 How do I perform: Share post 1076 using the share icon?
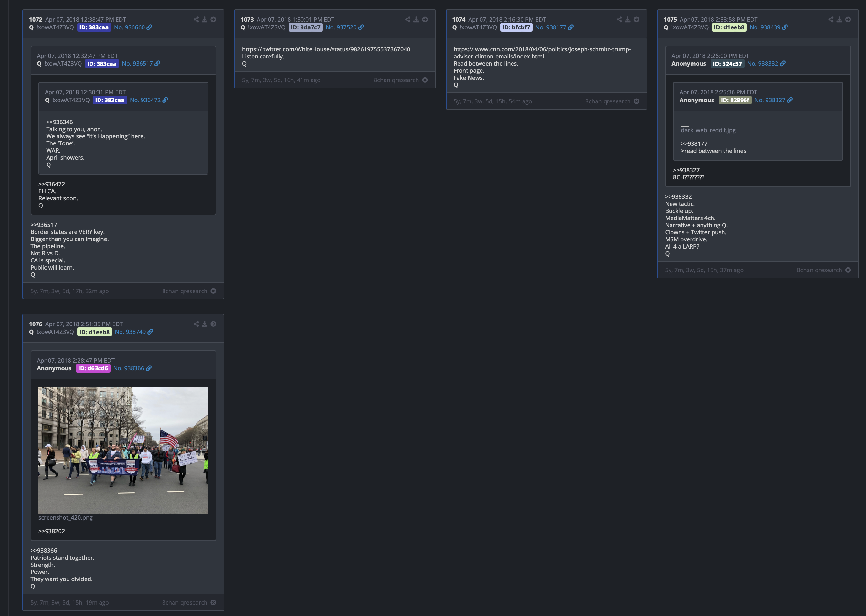[196, 324]
